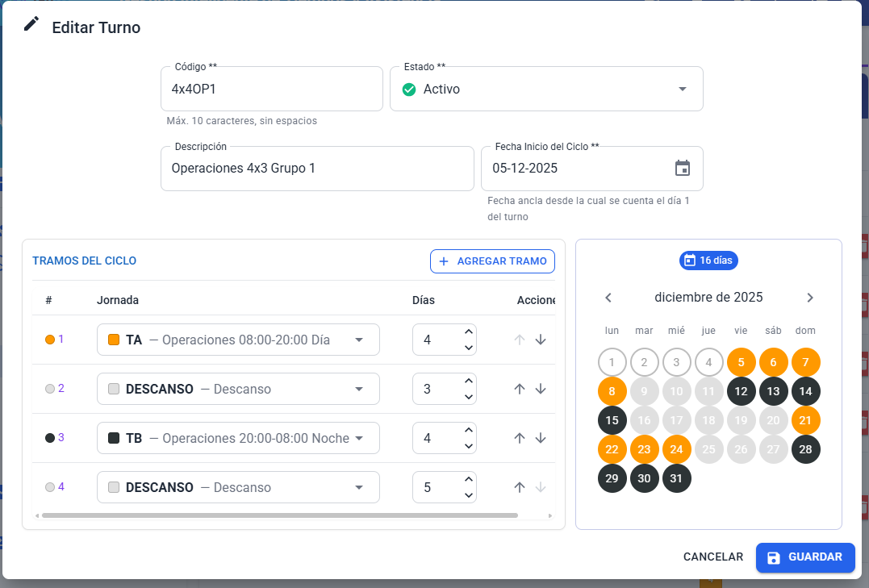Save with the Guardar button

(x=805, y=557)
